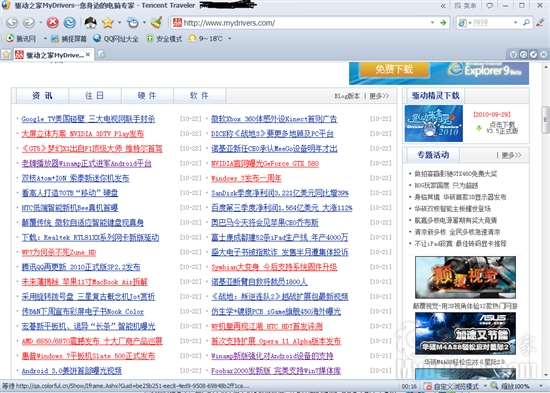
Task: Open a new tab with the new-tab button
Action: [x=102, y=54]
